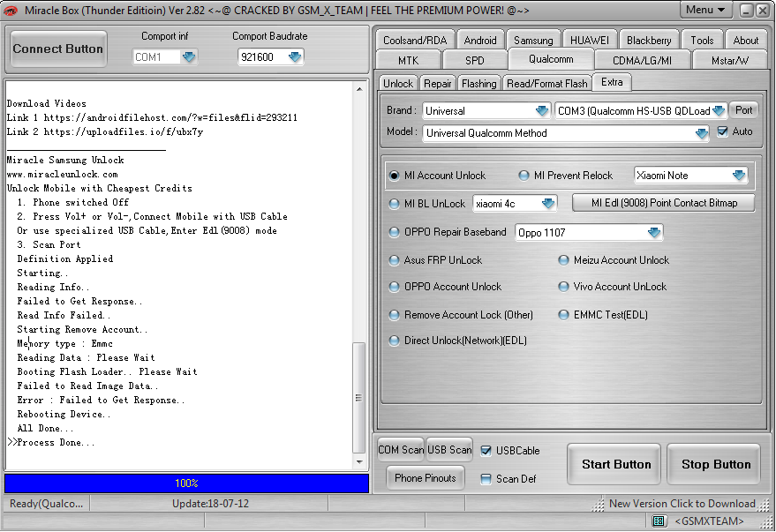Expand the Model Universal Qualcomm Method dropdown
776x532 pixels.
pyautogui.click(x=701, y=133)
